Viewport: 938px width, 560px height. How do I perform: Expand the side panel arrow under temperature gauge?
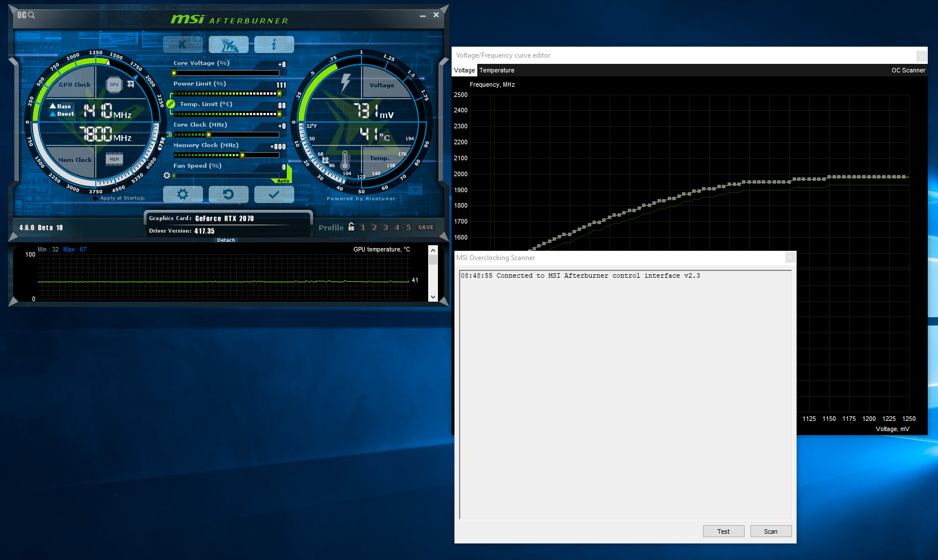click(416, 190)
